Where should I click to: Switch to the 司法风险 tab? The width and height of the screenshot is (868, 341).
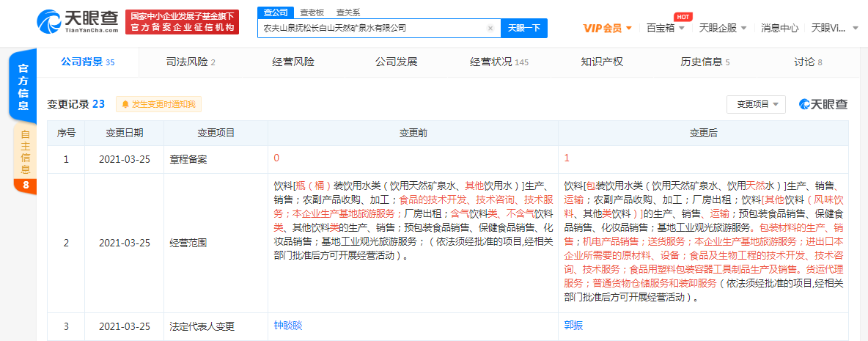click(x=191, y=62)
